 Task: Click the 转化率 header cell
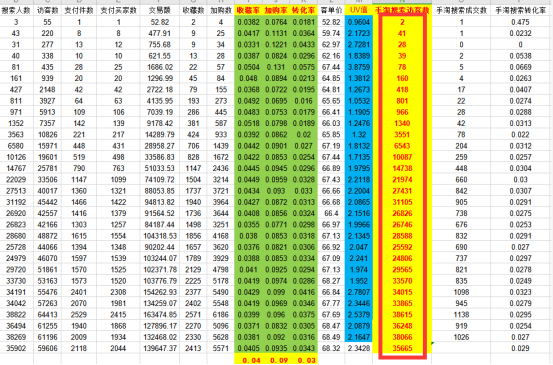tap(303, 11)
